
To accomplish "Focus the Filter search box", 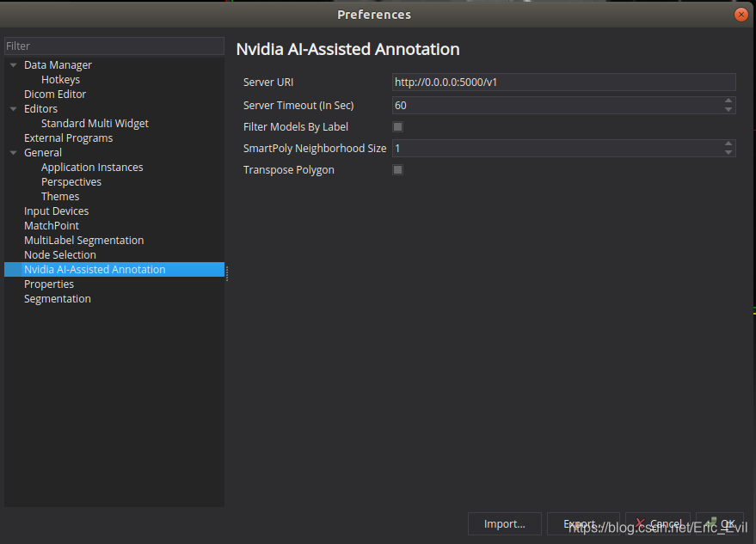I will point(114,46).
